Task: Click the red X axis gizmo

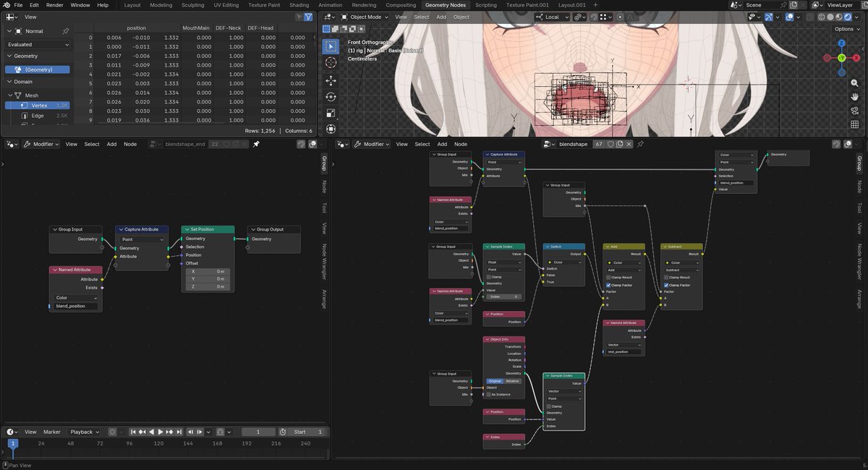Action: [856, 59]
